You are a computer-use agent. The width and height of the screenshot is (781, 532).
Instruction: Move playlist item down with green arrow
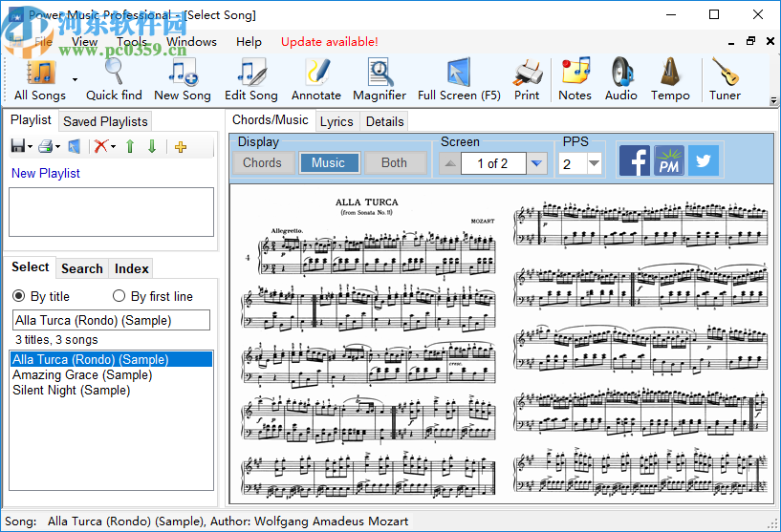pyautogui.click(x=152, y=146)
